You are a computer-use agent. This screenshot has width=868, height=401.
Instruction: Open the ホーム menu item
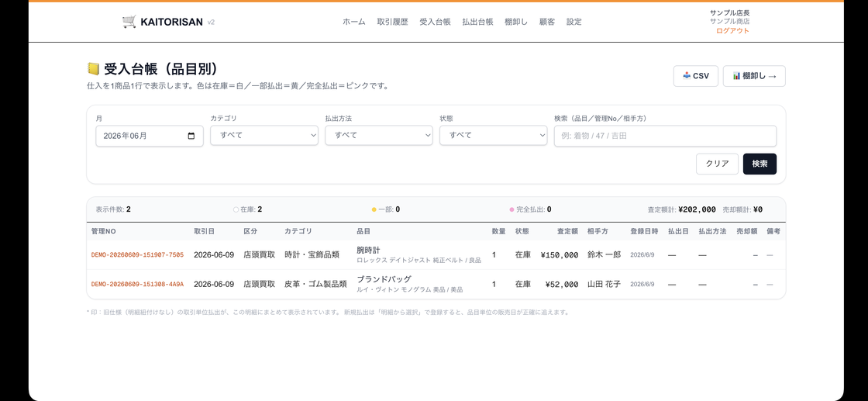(353, 22)
